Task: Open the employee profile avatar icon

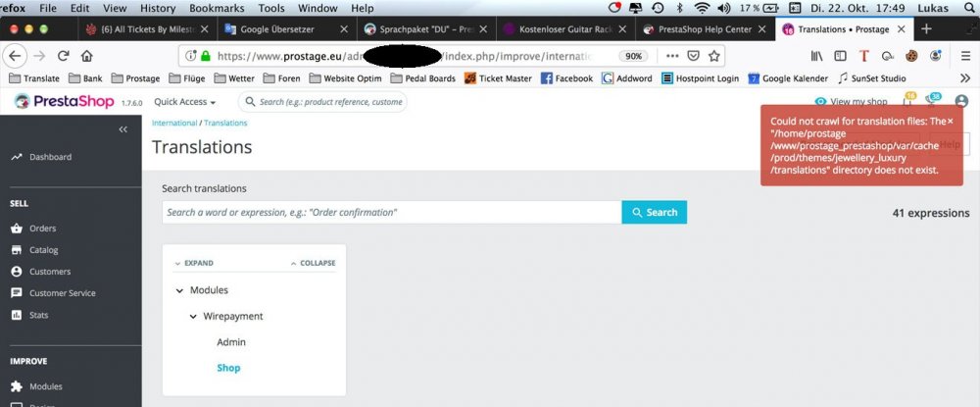Action: pyautogui.click(x=961, y=101)
